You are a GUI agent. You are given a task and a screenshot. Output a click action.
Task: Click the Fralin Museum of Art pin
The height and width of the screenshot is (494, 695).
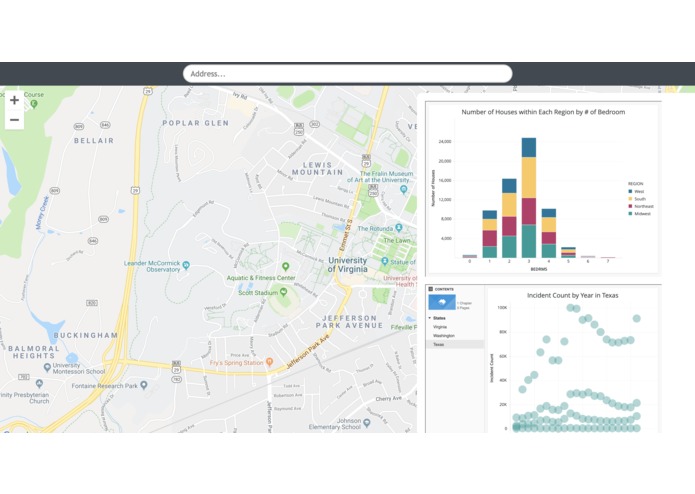pyautogui.click(x=403, y=189)
